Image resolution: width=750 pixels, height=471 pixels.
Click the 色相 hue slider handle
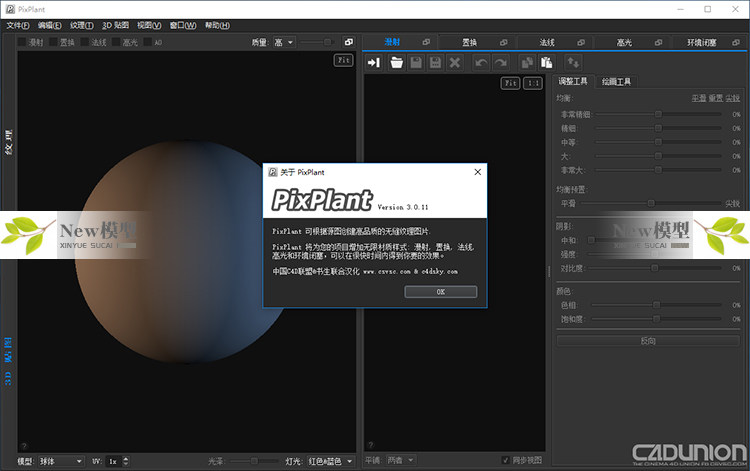[656, 305]
